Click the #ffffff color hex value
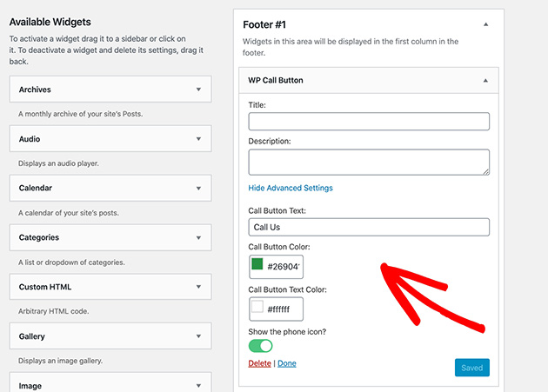Viewport: 548px width, 392px height. (278, 309)
